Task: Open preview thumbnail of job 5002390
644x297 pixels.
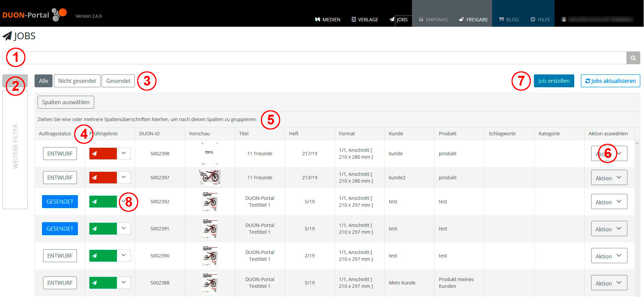Action: tap(210, 256)
